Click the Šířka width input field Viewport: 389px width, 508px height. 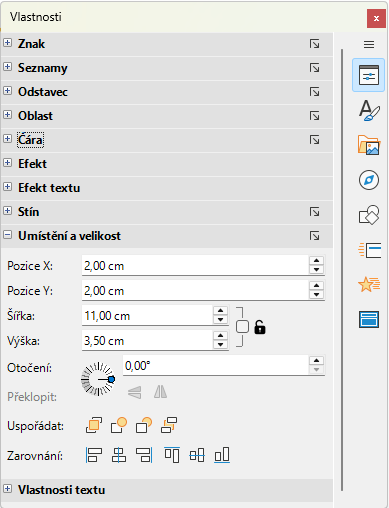coord(147,316)
